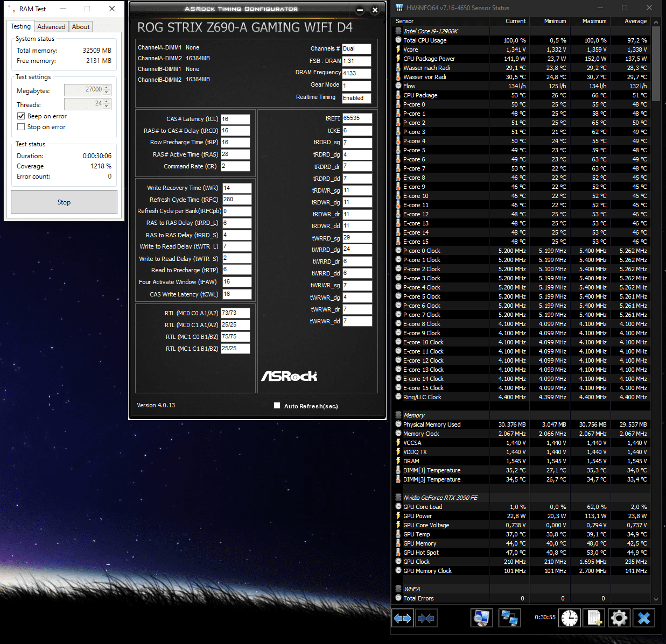Click the HWiNFO expand columns arrows icon
666x644 pixels.
pyautogui.click(x=403, y=618)
